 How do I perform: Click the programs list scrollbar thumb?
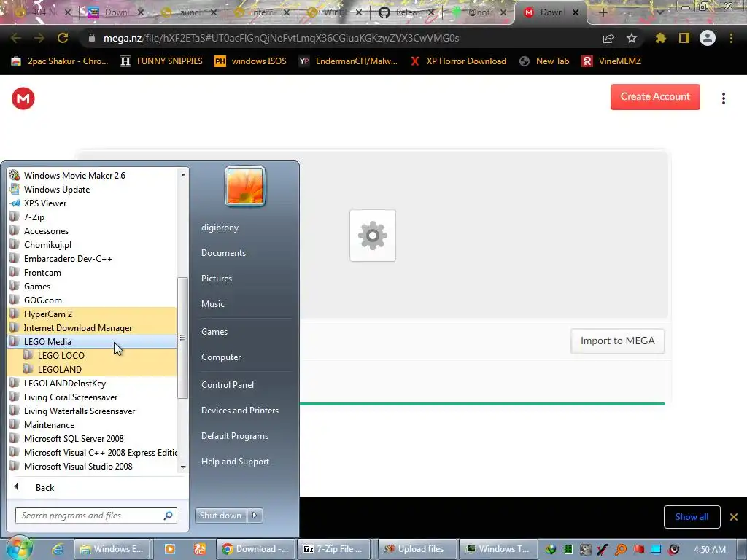tap(182, 338)
